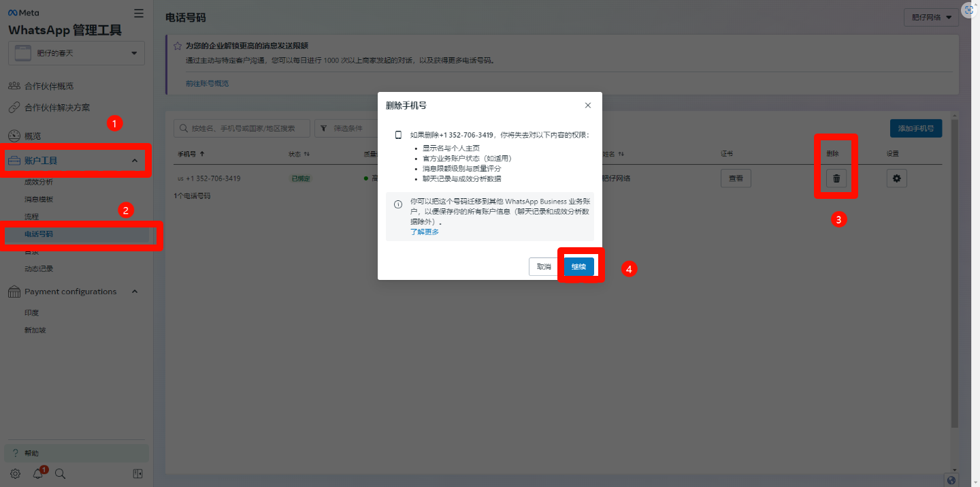The height and width of the screenshot is (487, 980).
Task: Collapse the 账户工具 section chevron
Action: (134, 161)
